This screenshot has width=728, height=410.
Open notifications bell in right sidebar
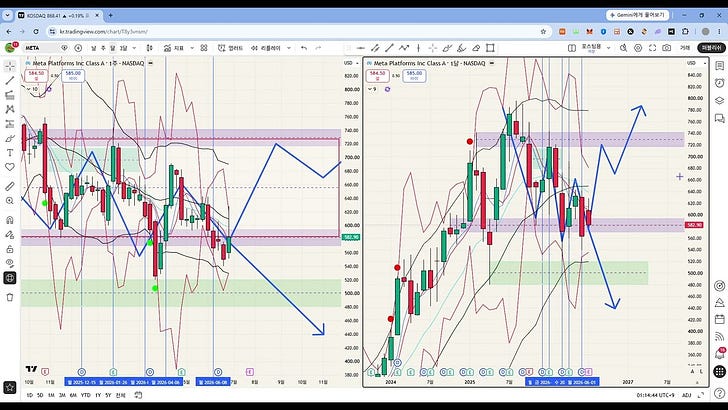(x=719, y=354)
